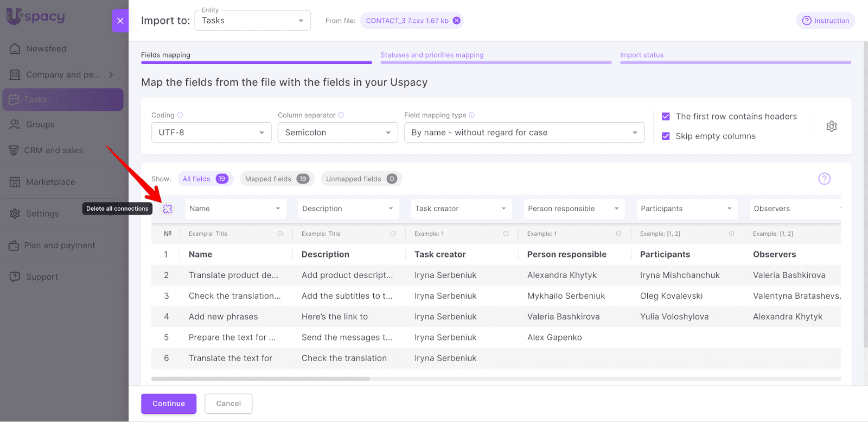Uncheck The first row contains headers
Screen dimensions: 868x422
[x=666, y=116]
